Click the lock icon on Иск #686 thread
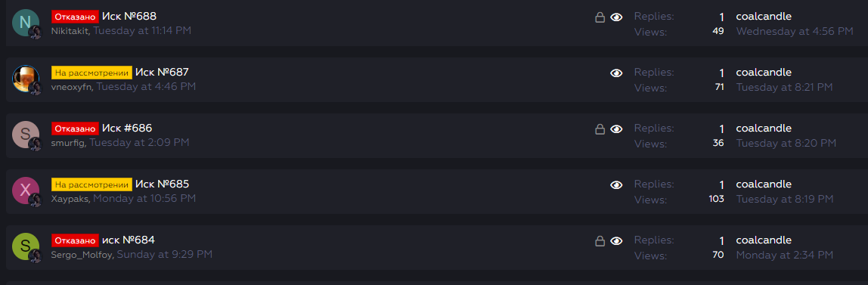Image resolution: width=868 pixels, height=285 pixels. point(600,129)
